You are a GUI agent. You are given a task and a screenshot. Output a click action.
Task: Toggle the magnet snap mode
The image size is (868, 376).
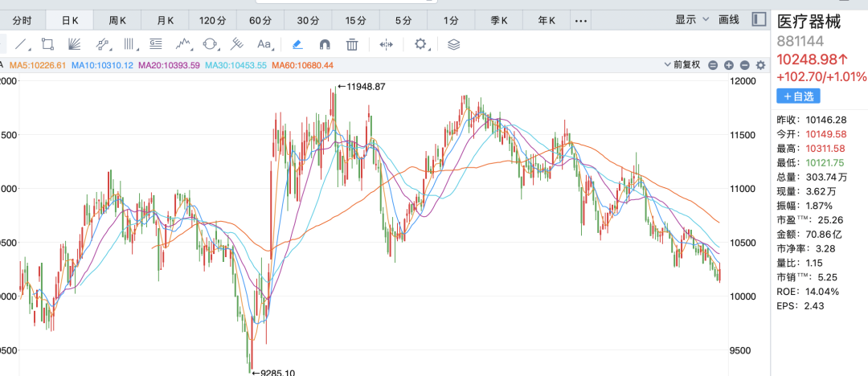point(324,44)
